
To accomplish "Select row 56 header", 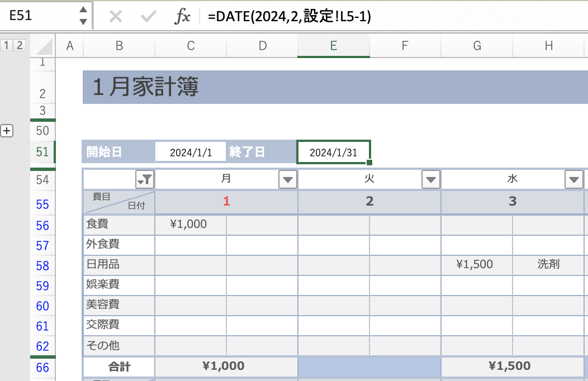I will tap(42, 226).
